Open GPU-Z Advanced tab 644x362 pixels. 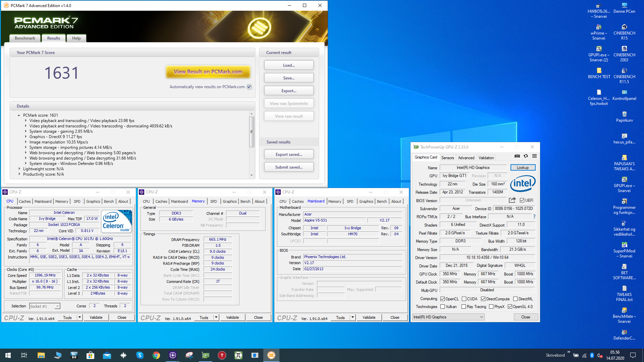tap(466, 158)
